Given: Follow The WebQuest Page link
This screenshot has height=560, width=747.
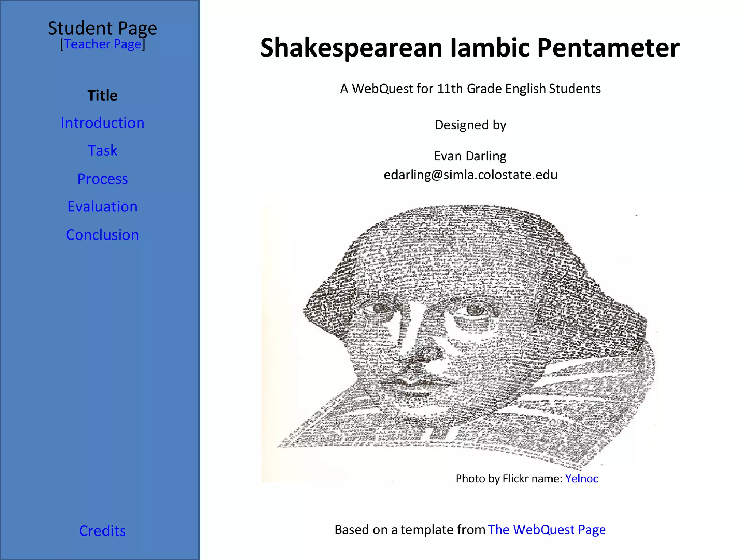Looking at the screenshot, I should coord(546,530).
